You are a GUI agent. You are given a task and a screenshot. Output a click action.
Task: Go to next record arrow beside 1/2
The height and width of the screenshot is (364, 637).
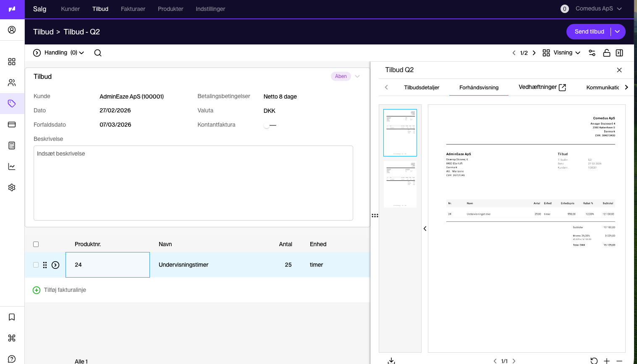click(x=534, y=53)
